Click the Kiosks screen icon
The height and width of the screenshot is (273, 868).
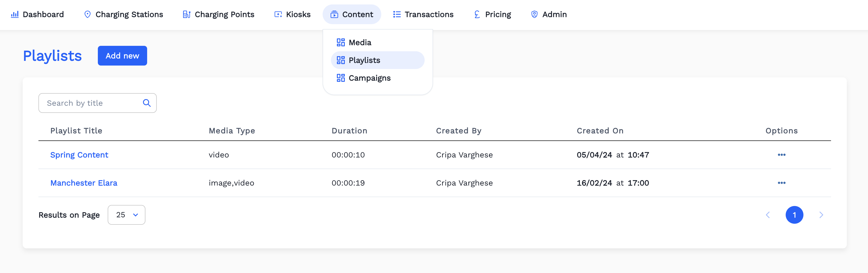278,15
